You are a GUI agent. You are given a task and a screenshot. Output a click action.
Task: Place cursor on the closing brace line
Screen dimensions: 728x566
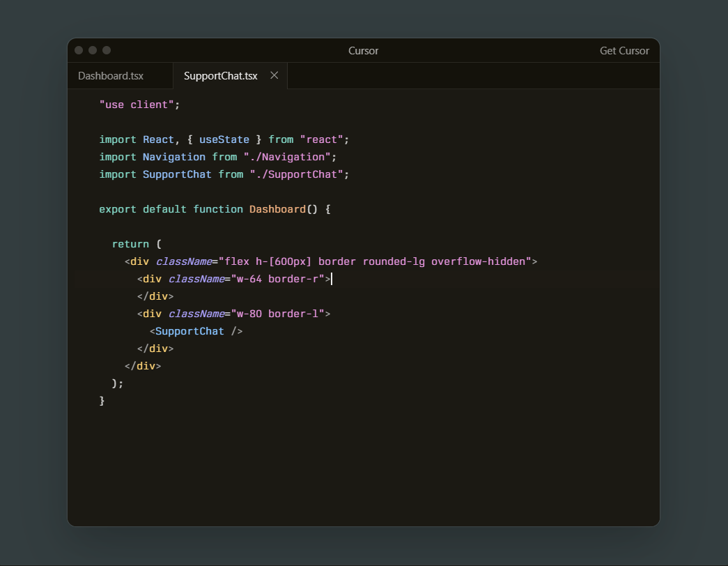pos(102,400)
